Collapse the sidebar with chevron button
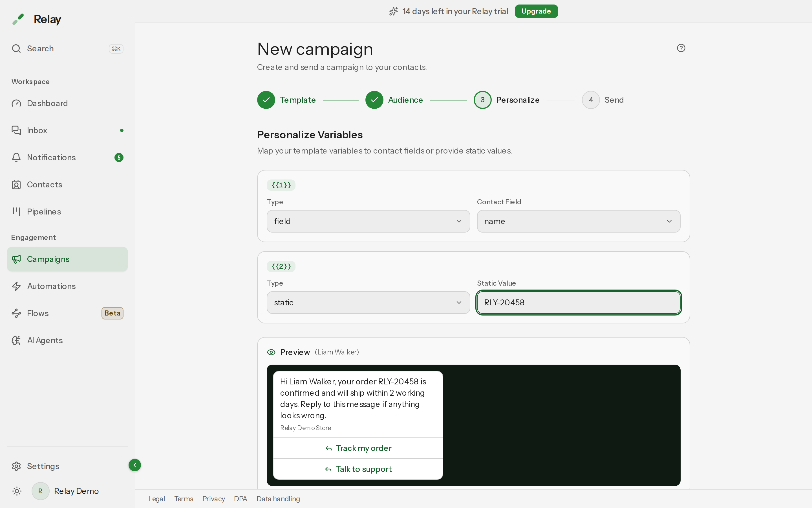 pos(134,465)
